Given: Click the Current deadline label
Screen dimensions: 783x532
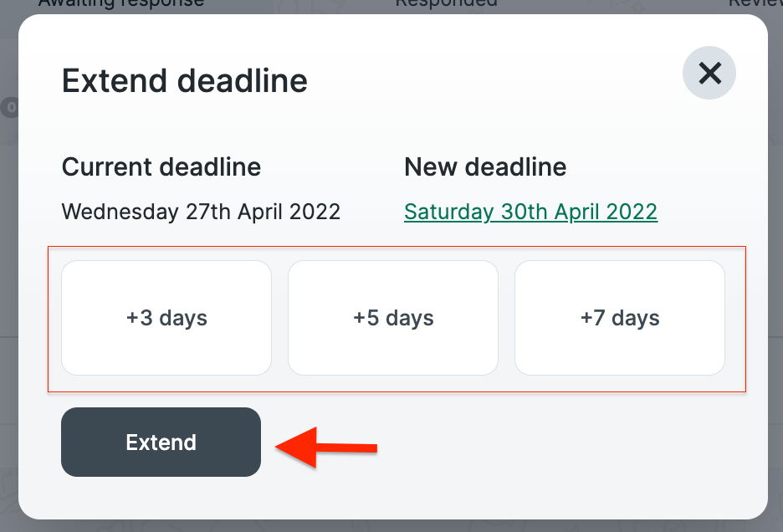Looking at the screenshot, I should tap(161, 166).
